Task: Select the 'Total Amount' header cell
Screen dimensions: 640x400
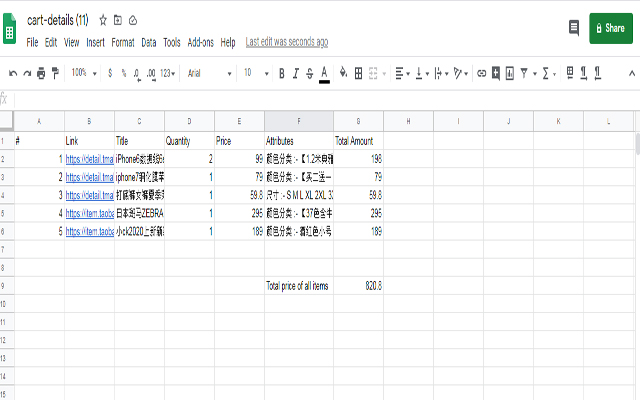Action: [358, 141]
